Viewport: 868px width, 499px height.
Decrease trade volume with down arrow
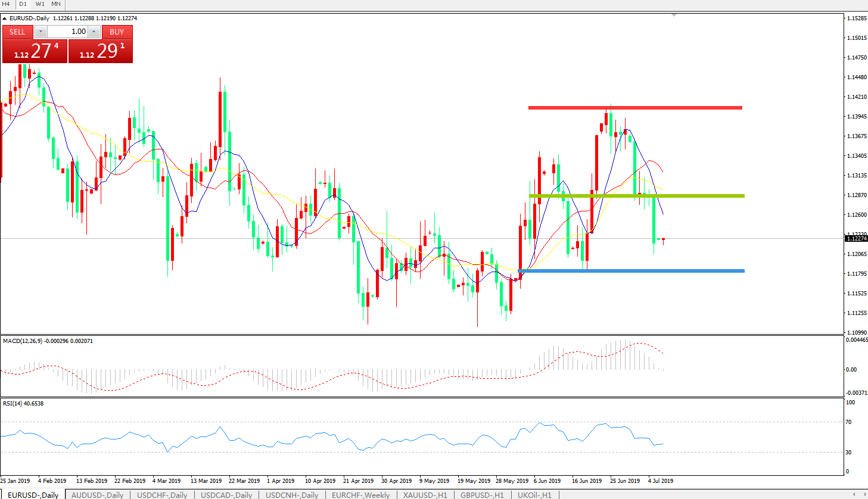click(41, 32)
